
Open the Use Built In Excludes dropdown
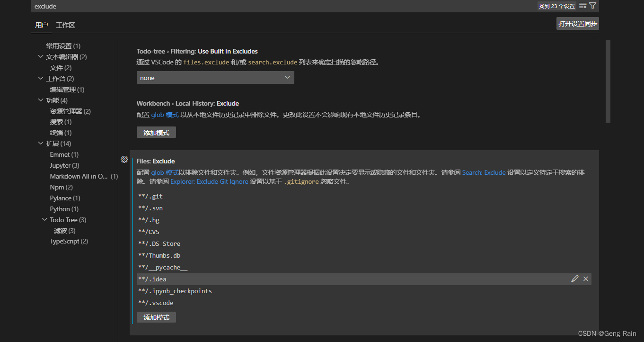[x=215, y=78]
